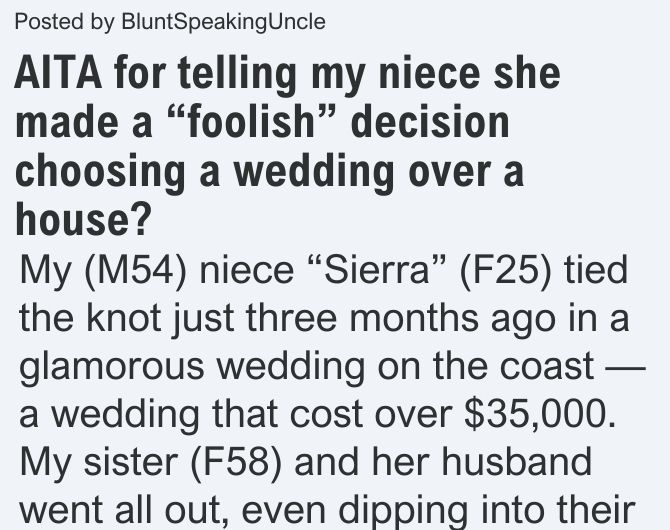
Task: Click the '(F58)' age tag after 'sister'
Action: coord(236,462)
